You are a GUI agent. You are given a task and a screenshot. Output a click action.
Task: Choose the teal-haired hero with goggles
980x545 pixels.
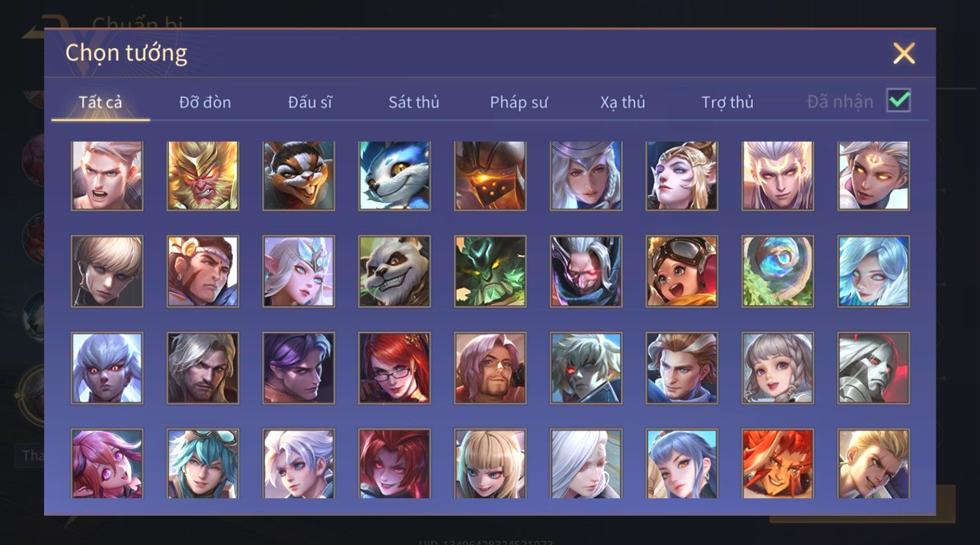tap(203, 464)
